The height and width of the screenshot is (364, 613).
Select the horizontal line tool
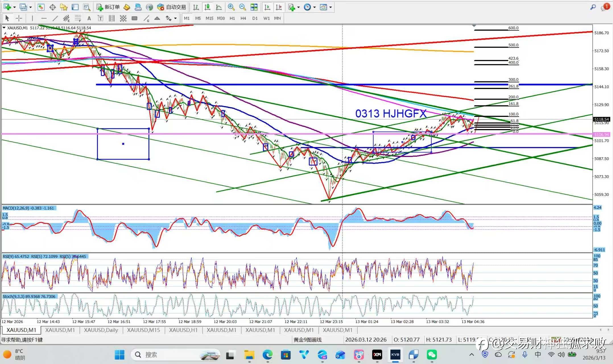pos(44,18)
